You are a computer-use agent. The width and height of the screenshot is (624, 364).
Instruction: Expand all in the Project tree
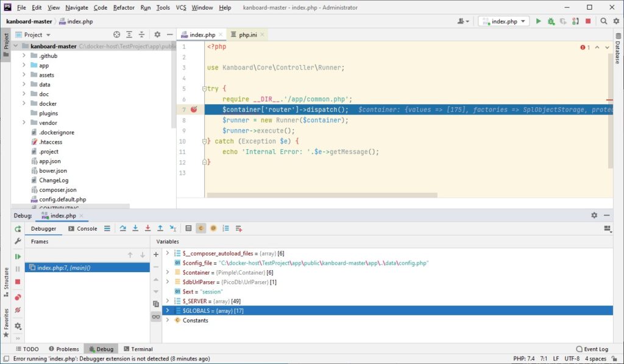tap(129, 35)
